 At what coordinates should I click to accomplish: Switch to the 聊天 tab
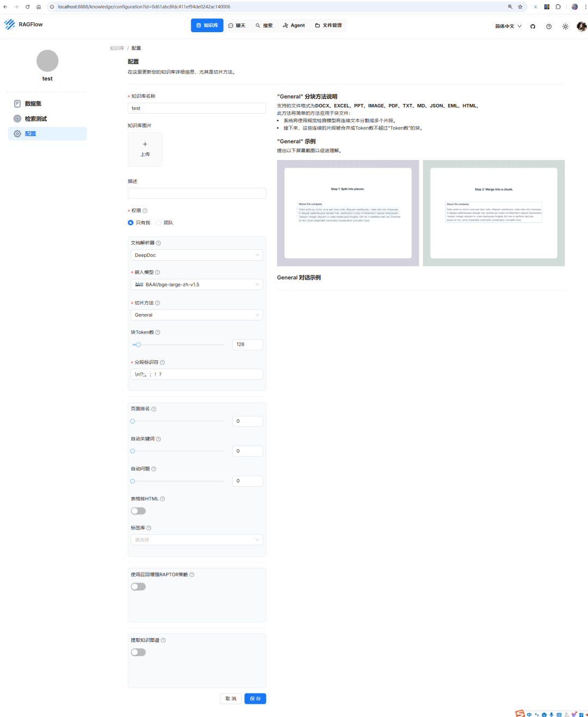[237, 26]
